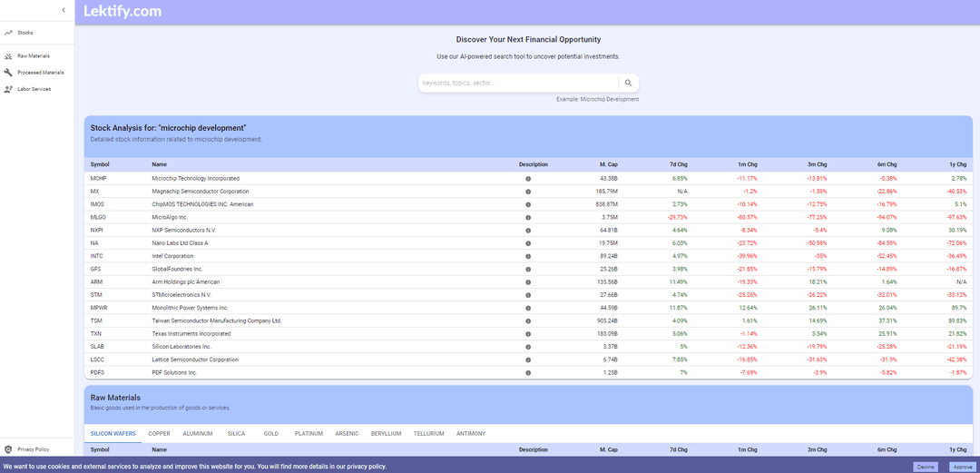
Task: Select the SILICON WAFERS tab
Action: [x=113, y=434]
